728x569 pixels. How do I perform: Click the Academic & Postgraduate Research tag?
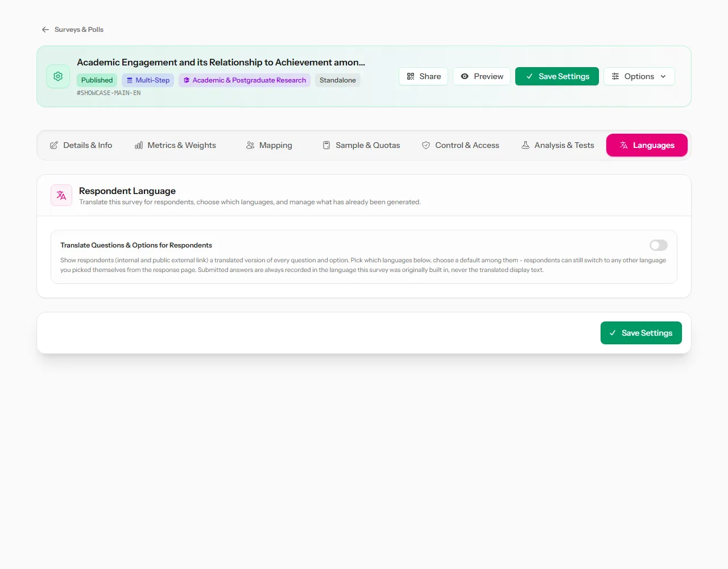click(x=245, y=80)
